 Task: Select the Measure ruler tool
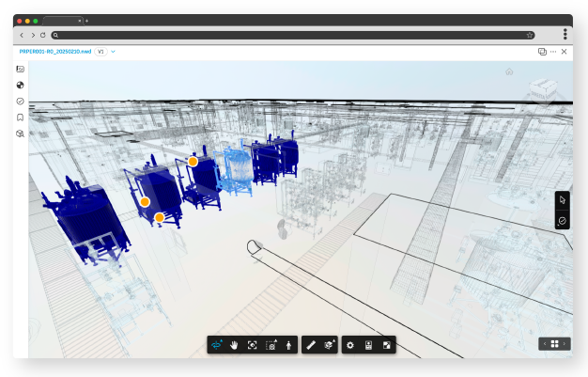coord(311,345)
